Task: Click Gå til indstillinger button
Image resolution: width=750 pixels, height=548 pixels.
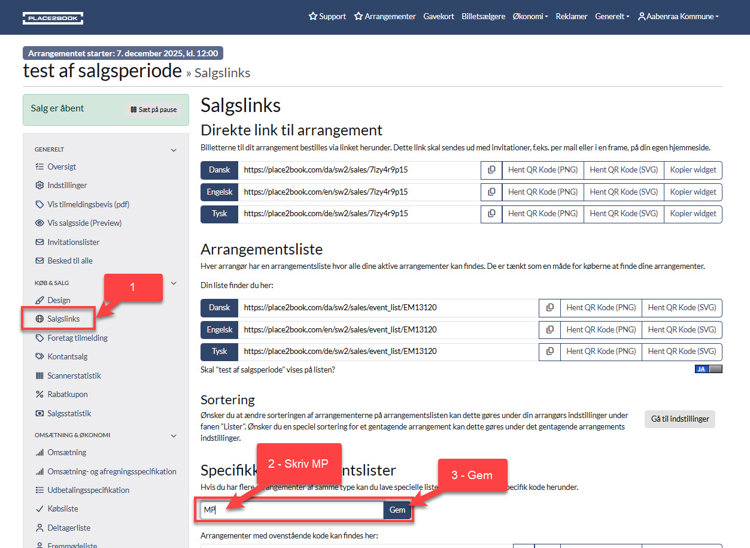Action: pos(681,419)
